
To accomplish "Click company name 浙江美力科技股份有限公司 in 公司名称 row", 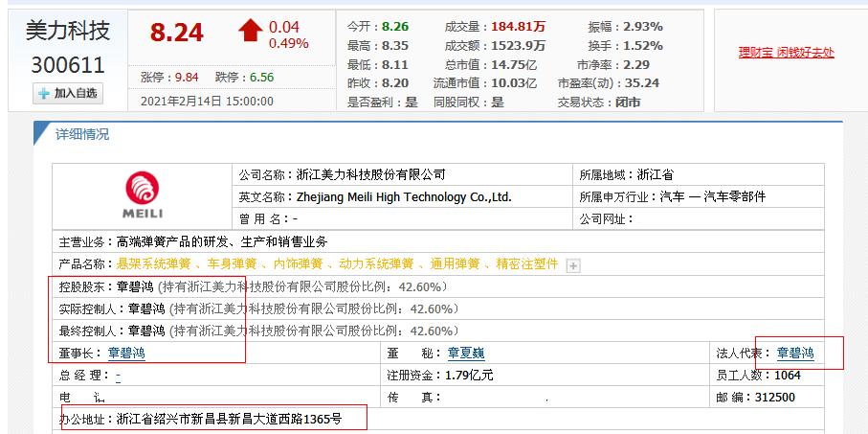I will 371,175.
